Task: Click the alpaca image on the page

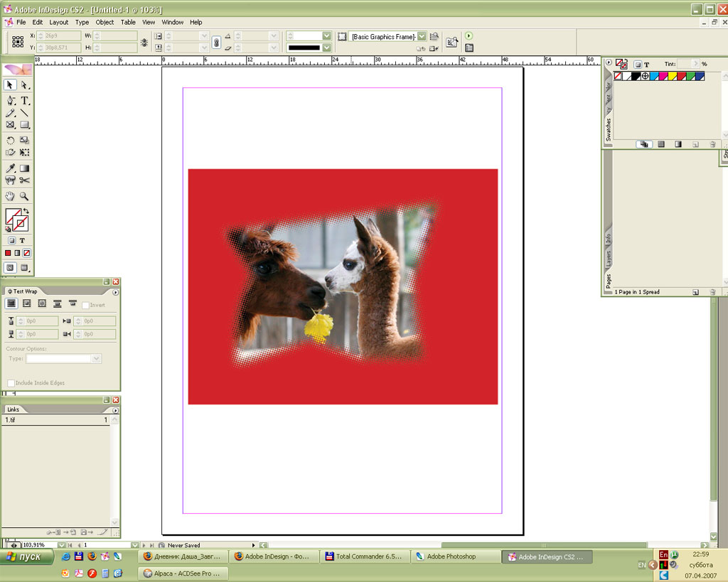Action: coord(331,284)
